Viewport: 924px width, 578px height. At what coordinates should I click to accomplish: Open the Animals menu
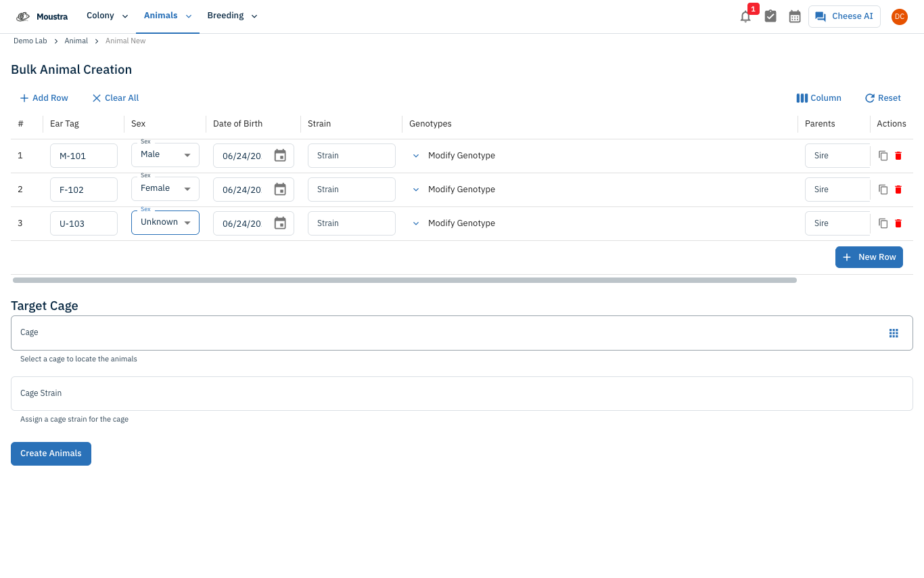tap(168, 16)
